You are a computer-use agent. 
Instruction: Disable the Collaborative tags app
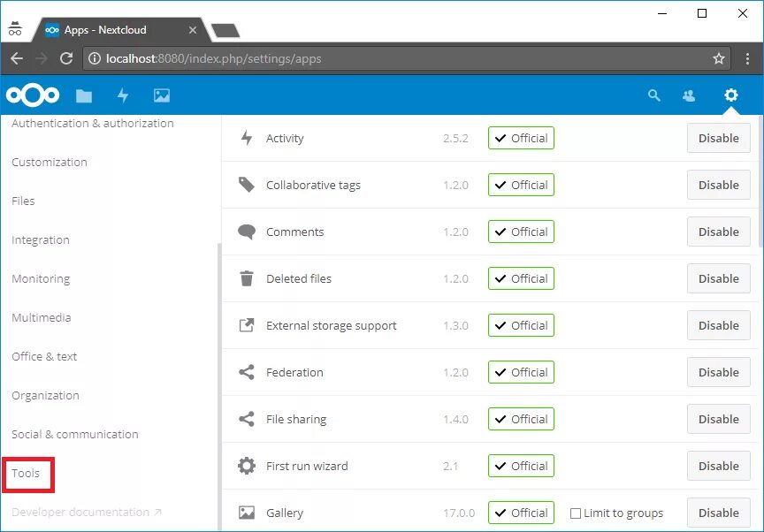coord(719,185)
